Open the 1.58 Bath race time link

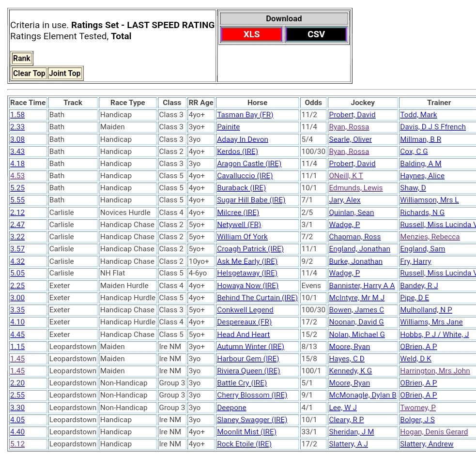pos(17,115)
